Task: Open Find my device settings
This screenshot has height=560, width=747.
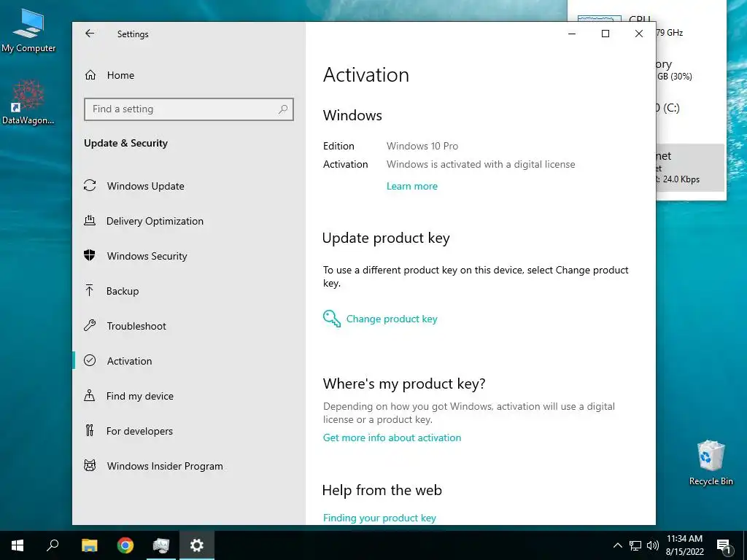Action: coord(139,396)
